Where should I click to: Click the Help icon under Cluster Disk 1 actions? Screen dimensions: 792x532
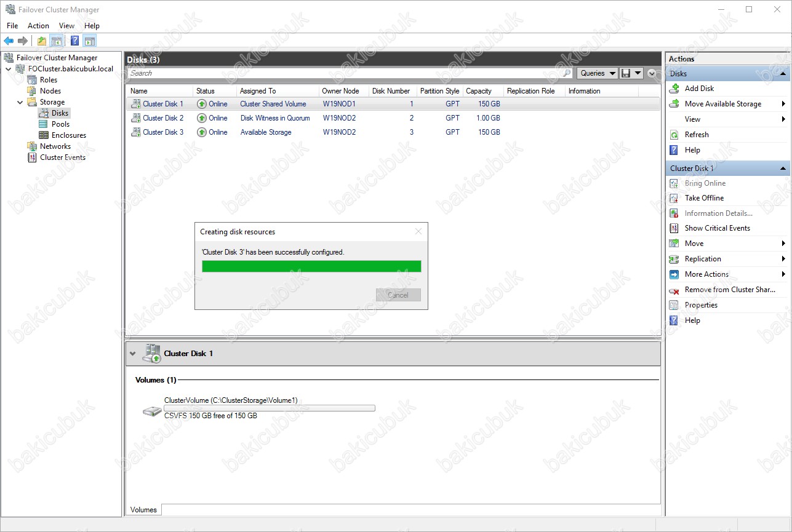674,320
